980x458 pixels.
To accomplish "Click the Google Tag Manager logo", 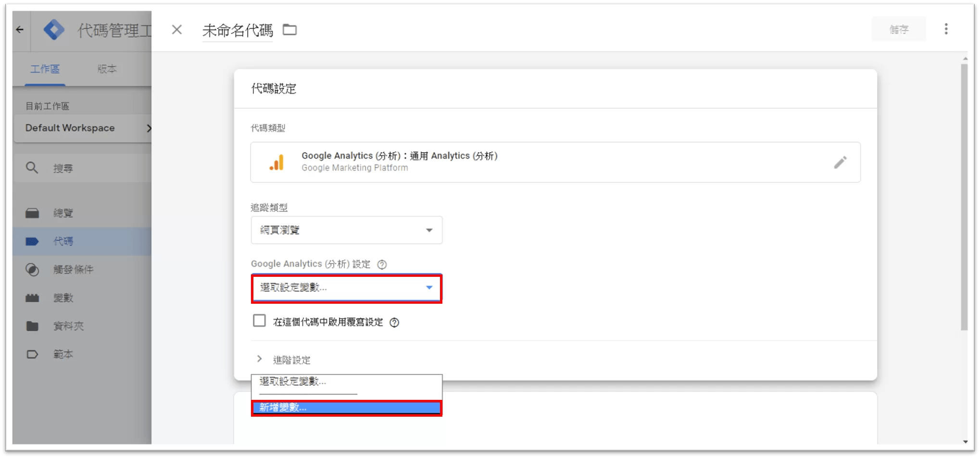I will (x=54, y=30).
